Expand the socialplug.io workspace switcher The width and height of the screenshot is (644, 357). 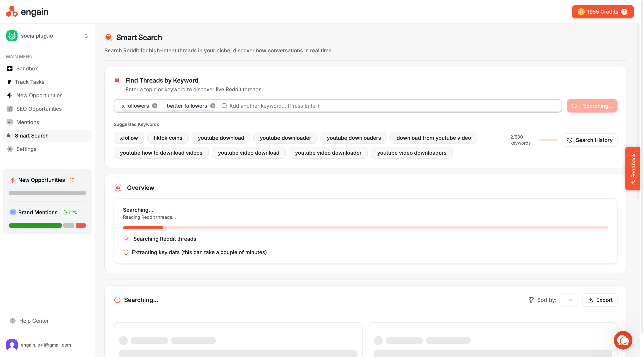click(86, 36)
